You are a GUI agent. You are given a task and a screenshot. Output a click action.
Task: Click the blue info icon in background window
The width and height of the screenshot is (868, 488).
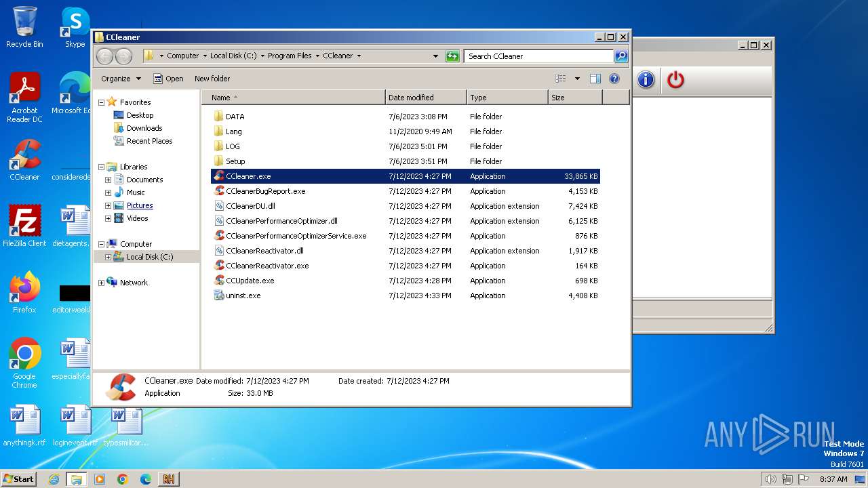tap(646, 80)
